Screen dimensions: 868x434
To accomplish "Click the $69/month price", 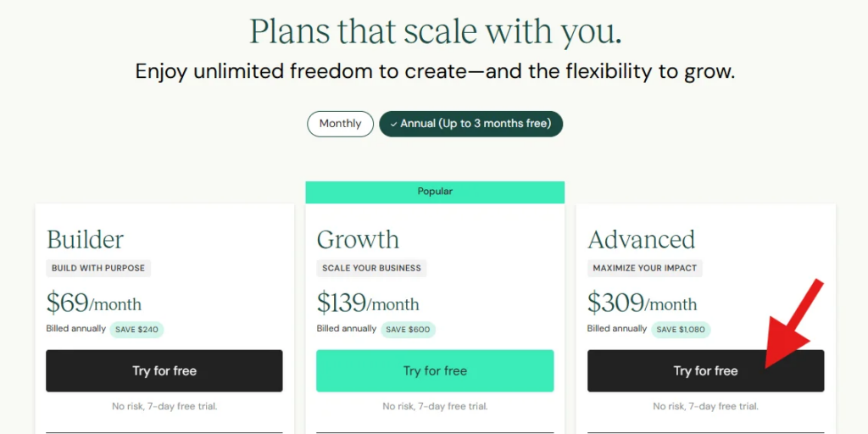I will (x=94, y=303).
